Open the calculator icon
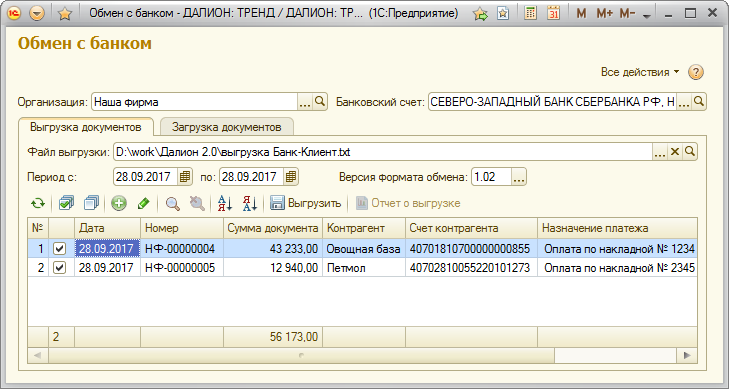 (x=530, y=13)
